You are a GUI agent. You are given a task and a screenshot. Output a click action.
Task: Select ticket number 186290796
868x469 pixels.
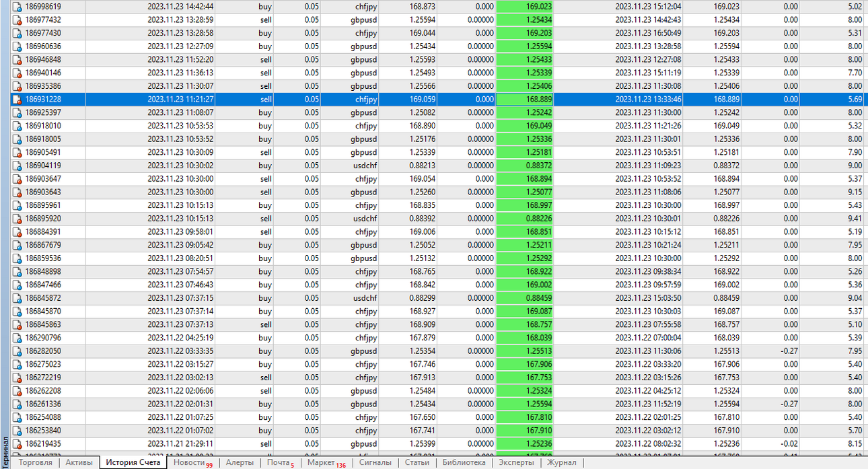pos(43,338)
